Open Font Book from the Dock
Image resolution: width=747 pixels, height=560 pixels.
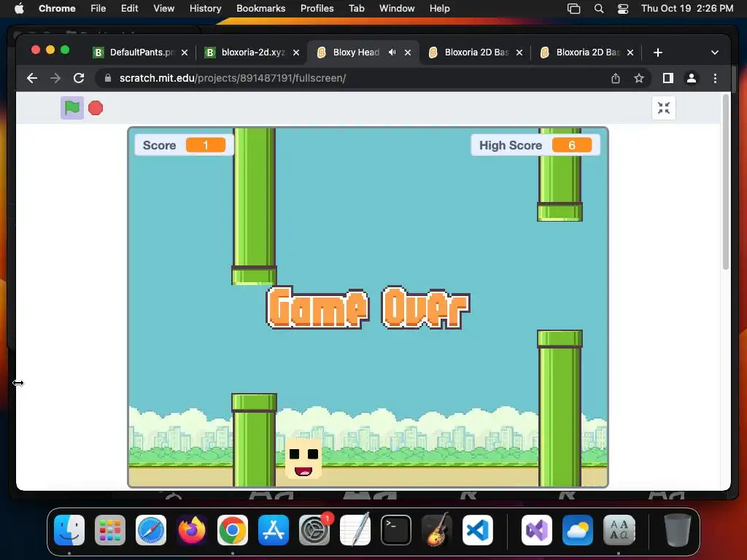[619, 530]
